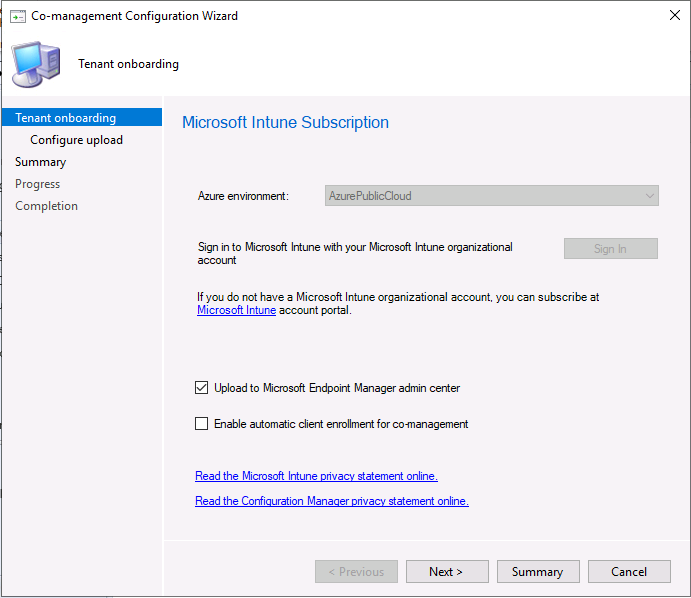Read the Configuration Manager privacy statement online
691x598 pixels.
point(332,501)
